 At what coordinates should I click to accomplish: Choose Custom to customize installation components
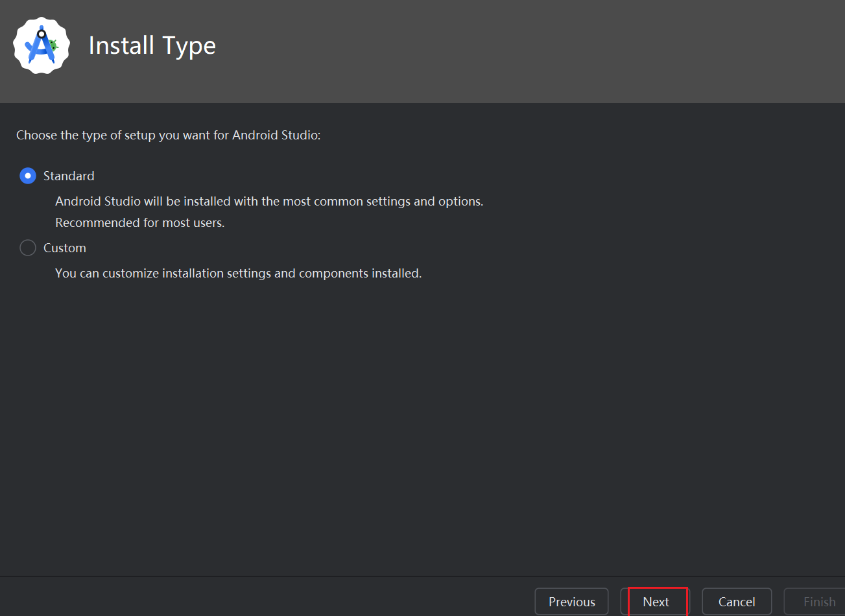(27, 248)
